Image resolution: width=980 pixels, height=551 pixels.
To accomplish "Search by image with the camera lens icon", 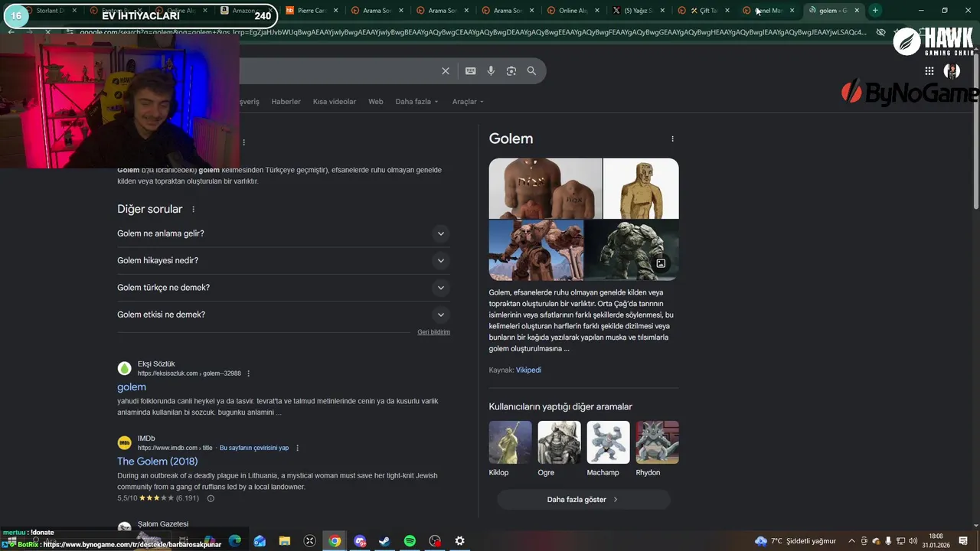I will pyautogui.click(x=511, y=71).
